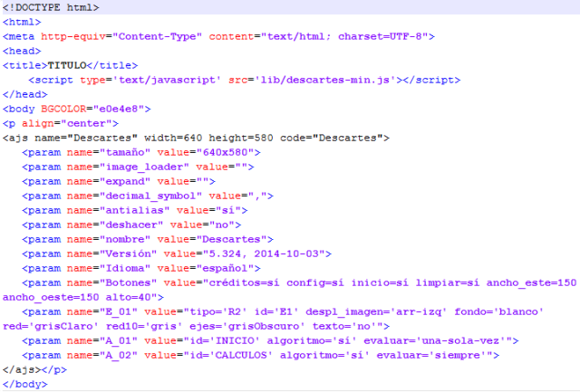The image size is (580, 392).
Task: Click the "A_01" param name
Action: pos(119,340)
